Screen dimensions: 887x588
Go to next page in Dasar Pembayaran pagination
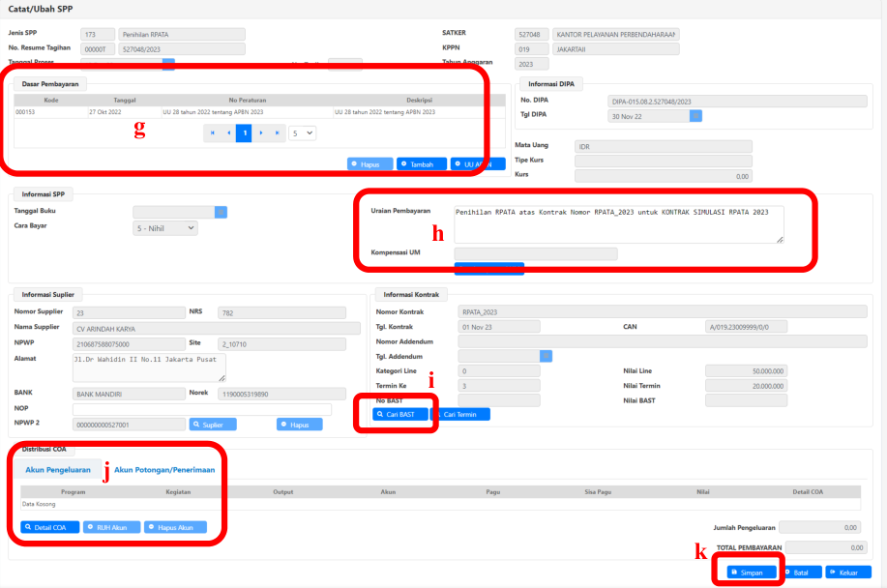point(262,133)
